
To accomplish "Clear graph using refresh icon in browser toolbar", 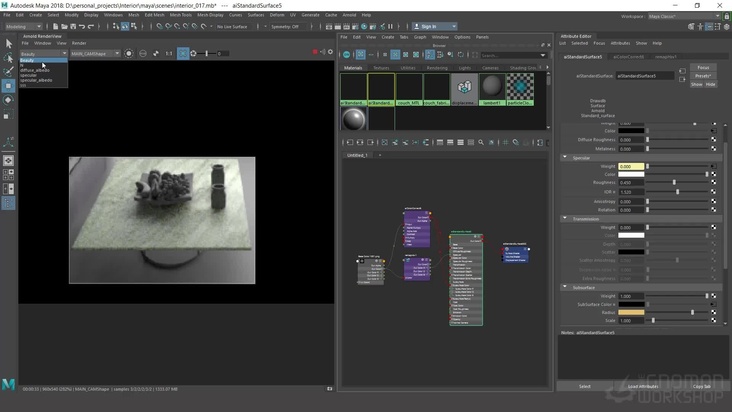I will 461,55.
